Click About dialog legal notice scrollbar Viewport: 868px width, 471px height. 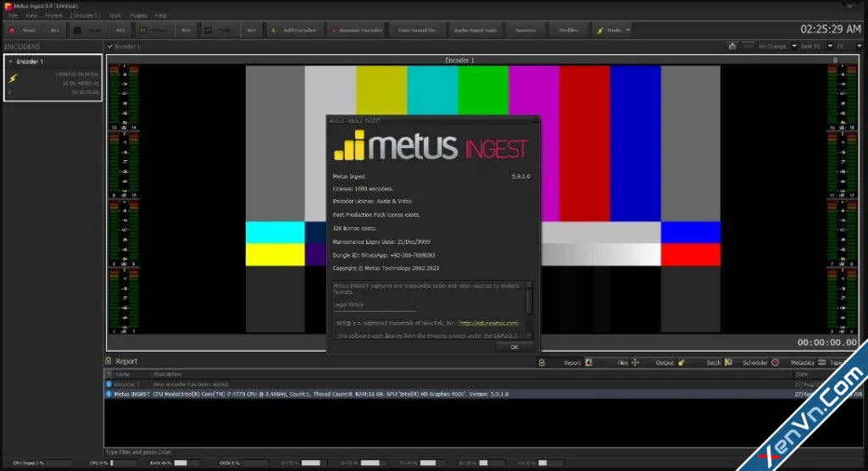coord(529,310)
